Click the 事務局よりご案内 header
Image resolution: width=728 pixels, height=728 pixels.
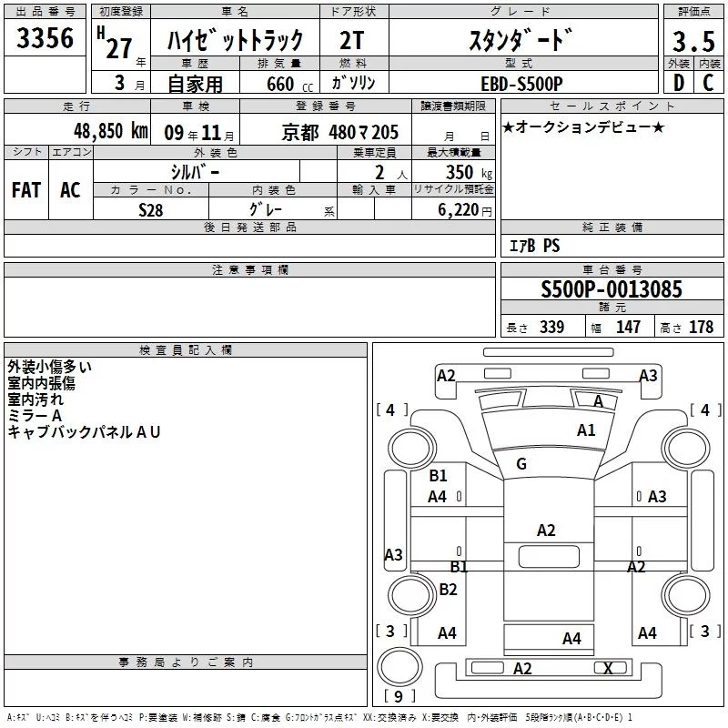click(186, 662)
